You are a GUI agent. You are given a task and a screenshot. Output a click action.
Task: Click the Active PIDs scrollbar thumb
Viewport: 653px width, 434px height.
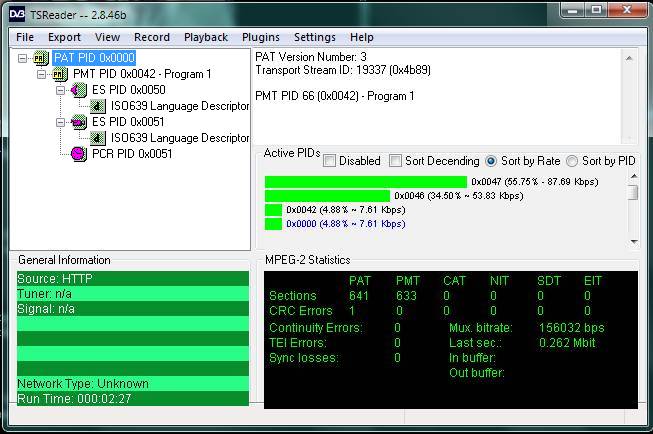coord(634,192)
